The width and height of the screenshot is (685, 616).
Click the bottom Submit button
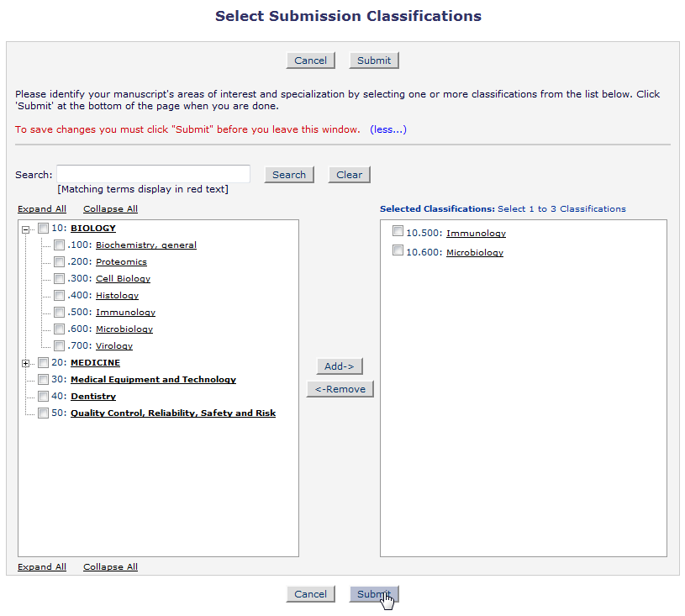click(x=374, y=594)
